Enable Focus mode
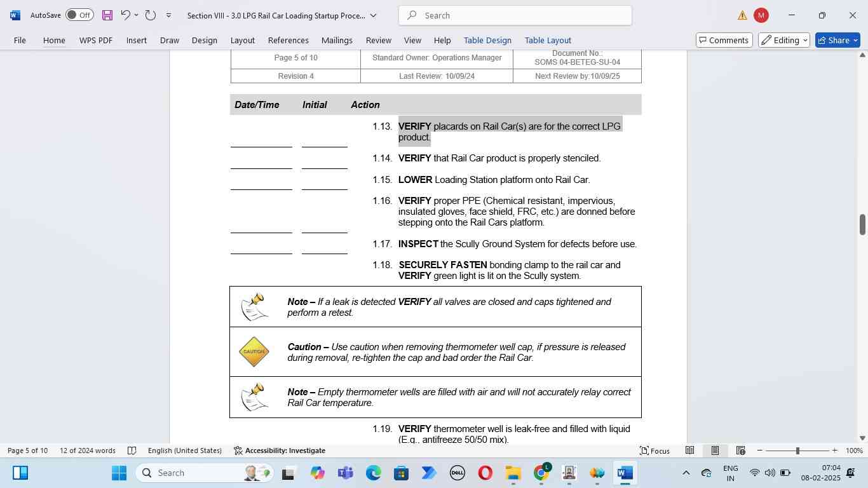 point(654,451)
